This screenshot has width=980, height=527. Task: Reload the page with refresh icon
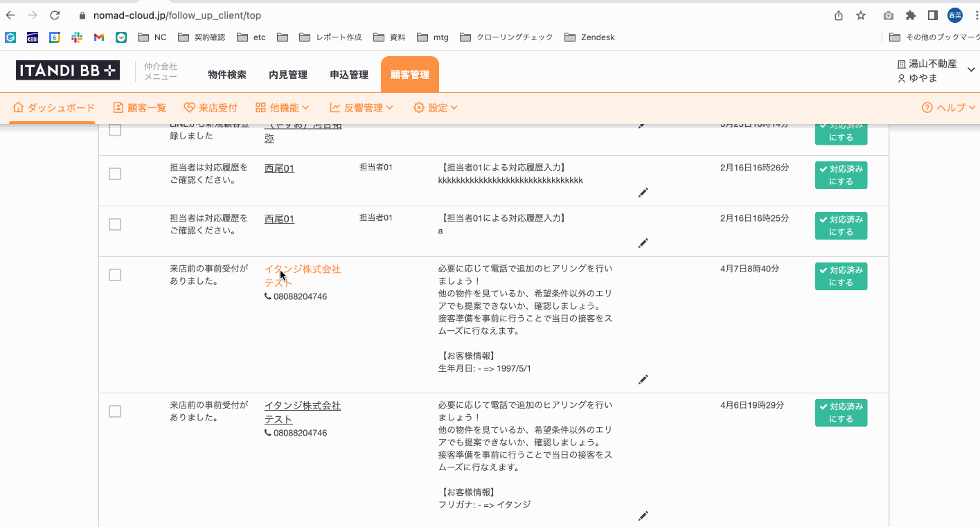pos(55,15)
